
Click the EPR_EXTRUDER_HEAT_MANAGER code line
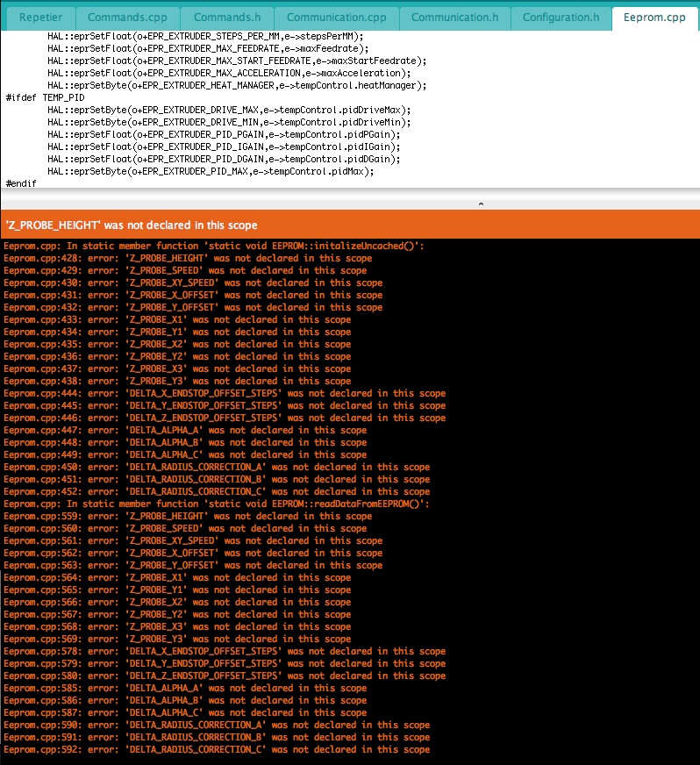pos(237,85)
